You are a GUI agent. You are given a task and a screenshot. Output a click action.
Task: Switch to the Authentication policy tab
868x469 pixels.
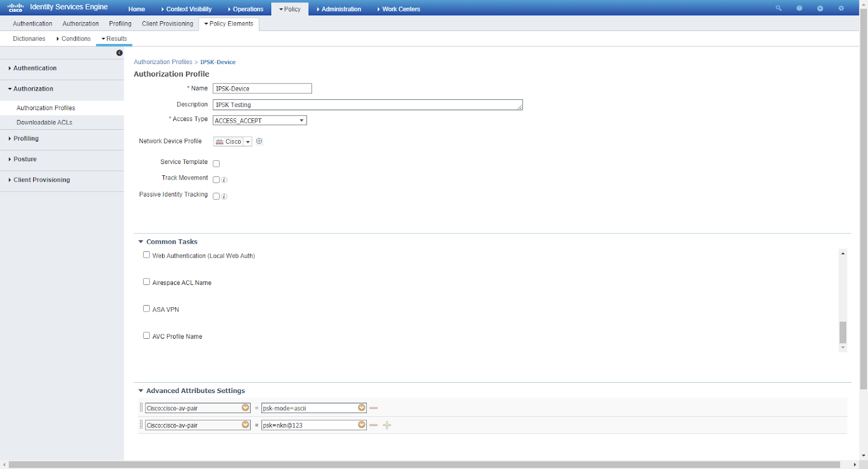[33, 24]
